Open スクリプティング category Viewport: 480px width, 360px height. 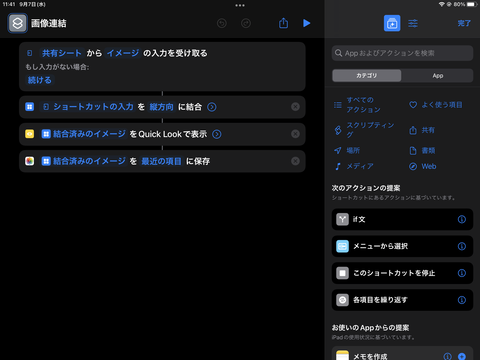[x=365, y=130]
